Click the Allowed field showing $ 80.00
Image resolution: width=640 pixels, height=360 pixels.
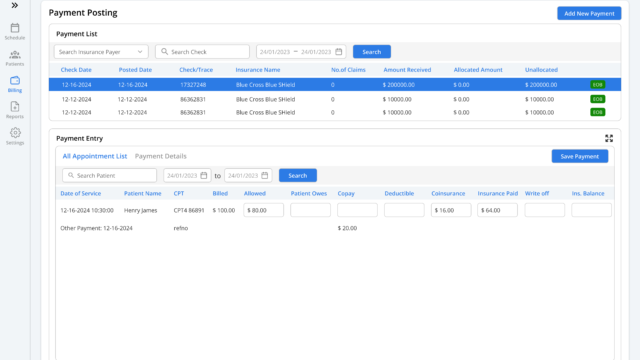coord(264,210)
